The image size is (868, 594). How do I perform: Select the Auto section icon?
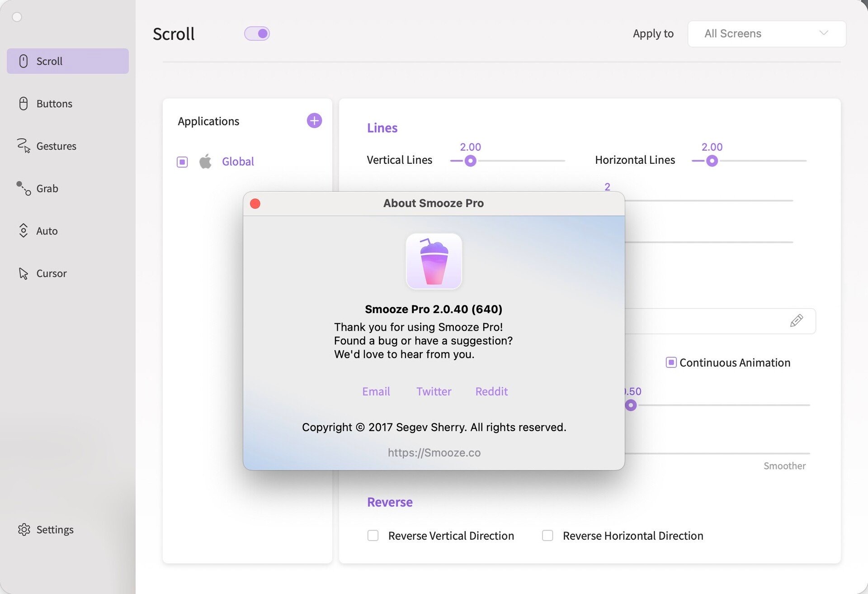pyautogui.click(x=23, y=231)
